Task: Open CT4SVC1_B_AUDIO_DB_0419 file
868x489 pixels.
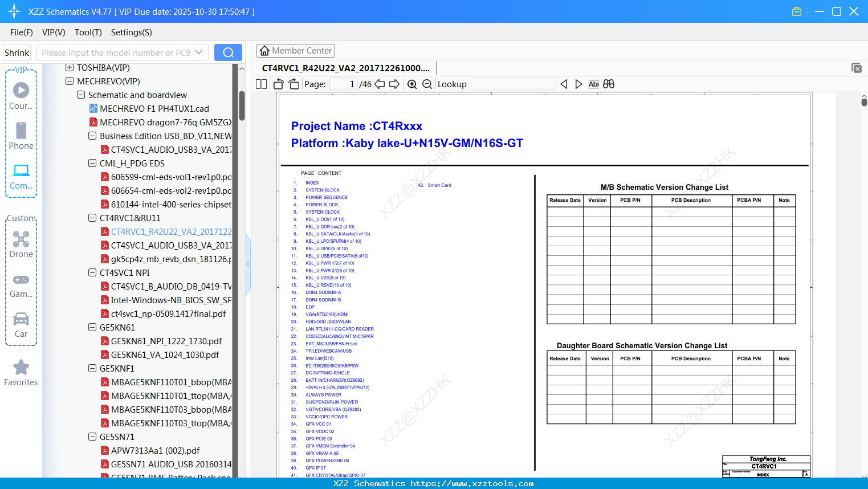Action: click(x=166, y=287)
